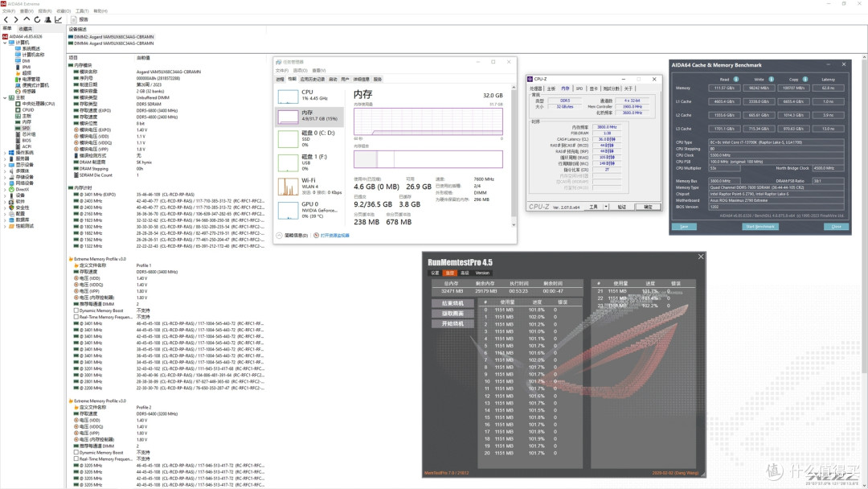The height and width of the screenshot is (489, 868).
Task: Switch to the SPD tab in CPU-Z
Action: 579,88
